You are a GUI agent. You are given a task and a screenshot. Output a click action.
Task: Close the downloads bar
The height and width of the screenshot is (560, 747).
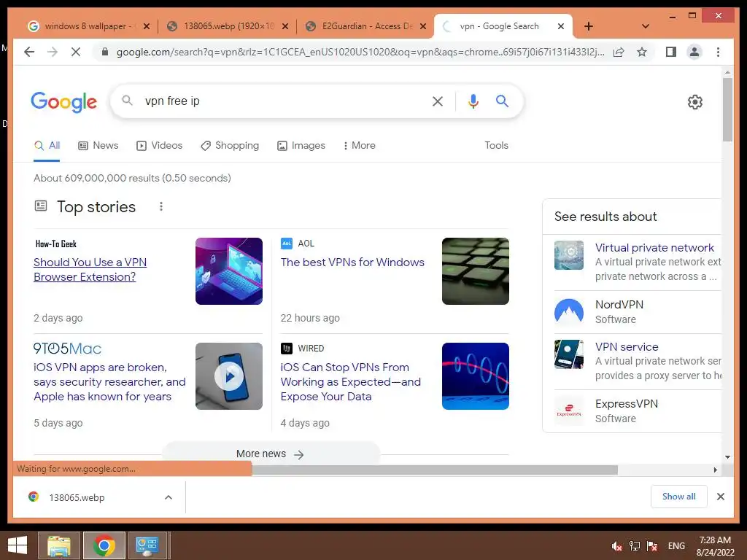point(720,497)
